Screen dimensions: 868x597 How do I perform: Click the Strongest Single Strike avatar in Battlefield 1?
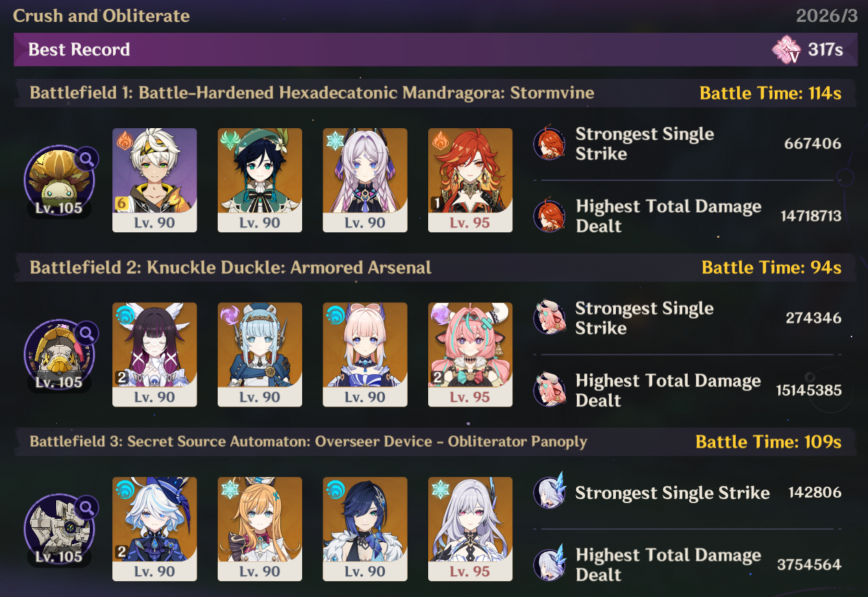coord(549,144)
